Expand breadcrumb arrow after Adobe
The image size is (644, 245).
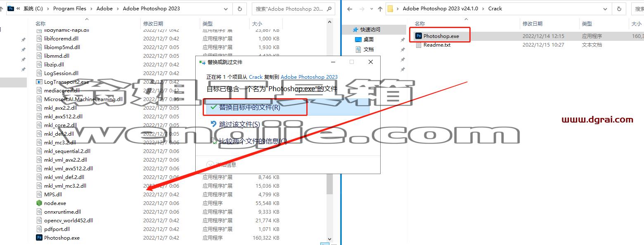pos(118,8)
